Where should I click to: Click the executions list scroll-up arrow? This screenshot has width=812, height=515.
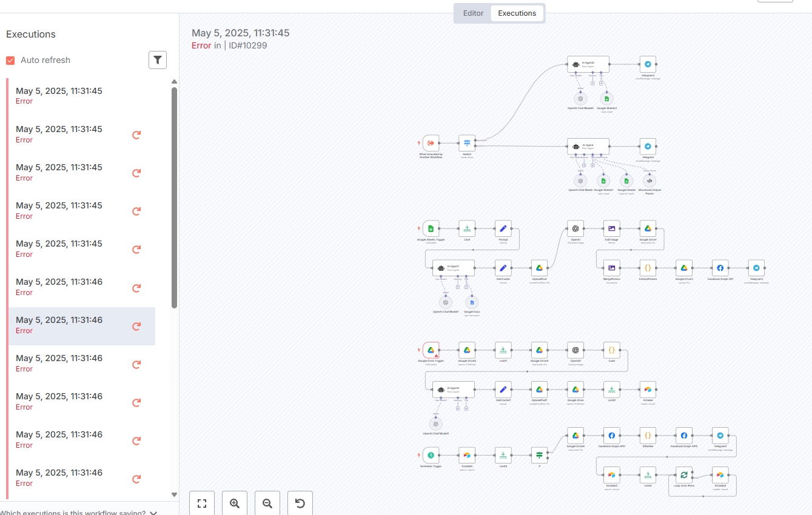click(x=175, y=82)
